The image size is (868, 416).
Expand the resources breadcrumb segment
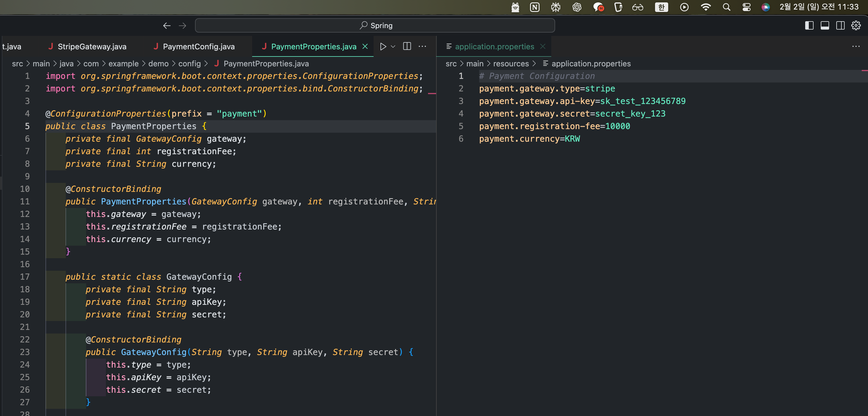(511, 64)
